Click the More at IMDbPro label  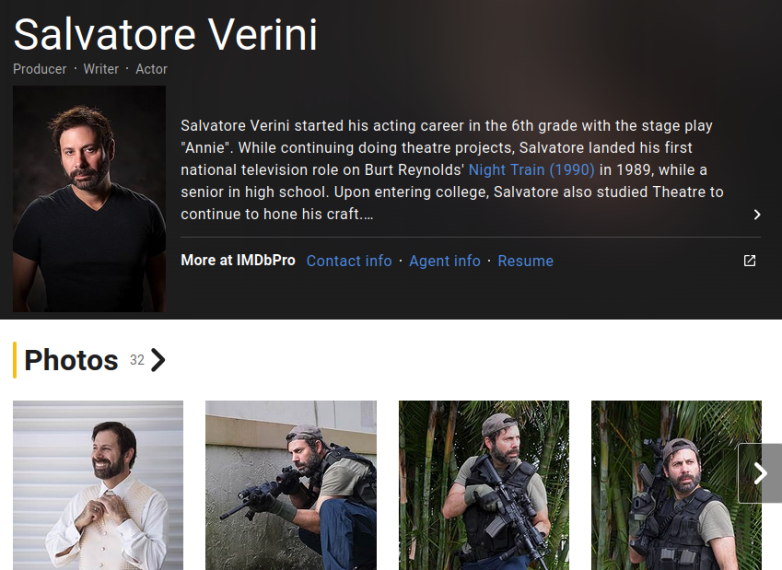tap(238, 260)
